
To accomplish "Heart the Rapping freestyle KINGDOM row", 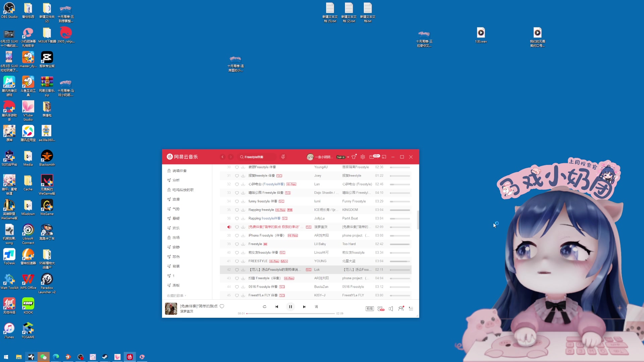I will 237,210.
